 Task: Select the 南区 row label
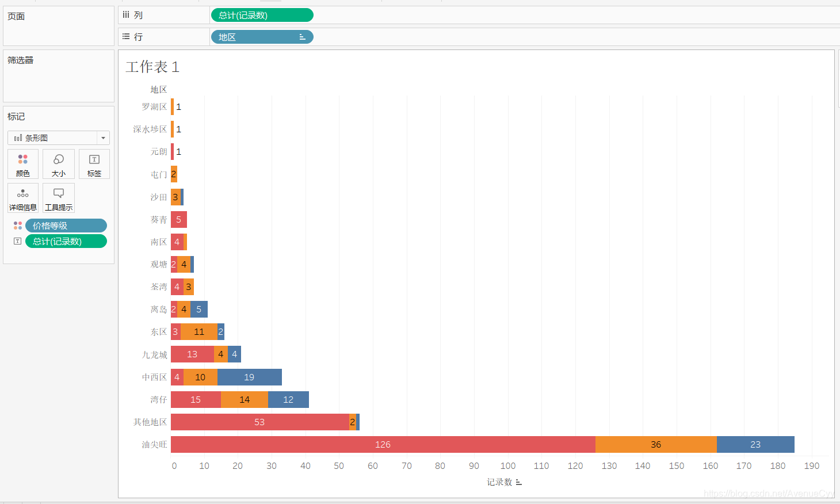[x=159, y=242]
